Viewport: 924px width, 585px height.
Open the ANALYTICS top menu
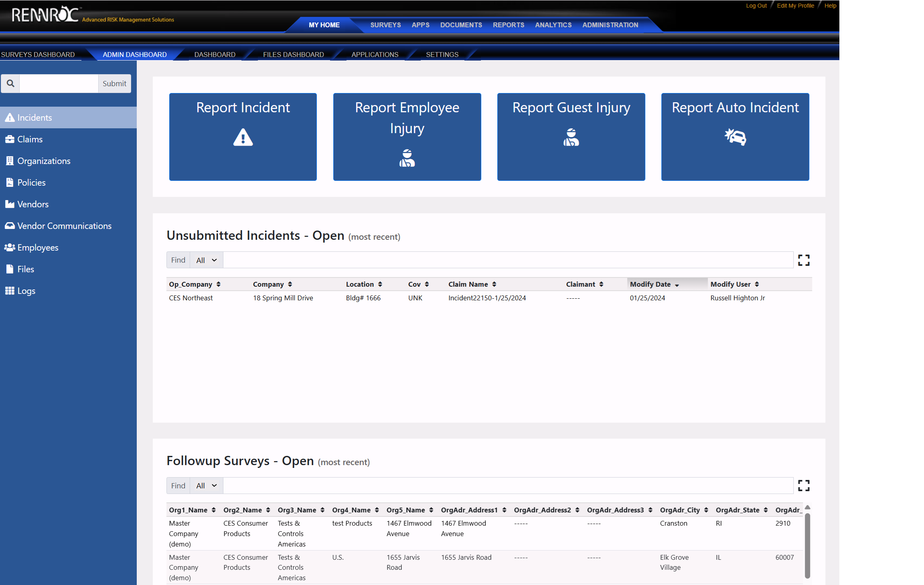coord(553,25)
